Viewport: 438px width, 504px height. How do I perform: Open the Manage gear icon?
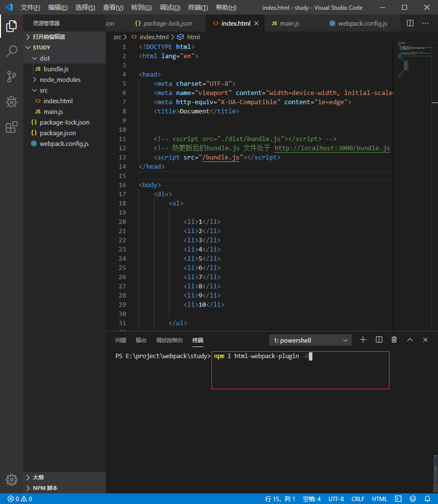pos(12,480)
